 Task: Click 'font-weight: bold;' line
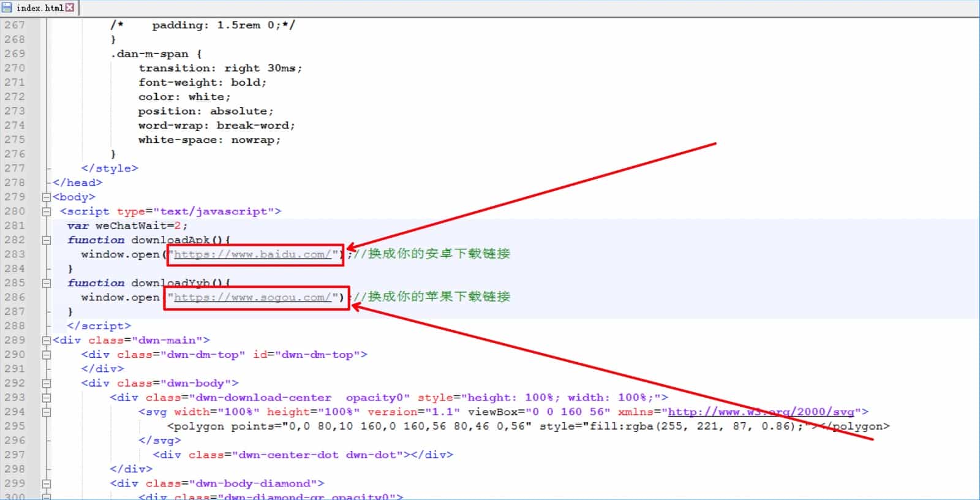pos(203,83)
